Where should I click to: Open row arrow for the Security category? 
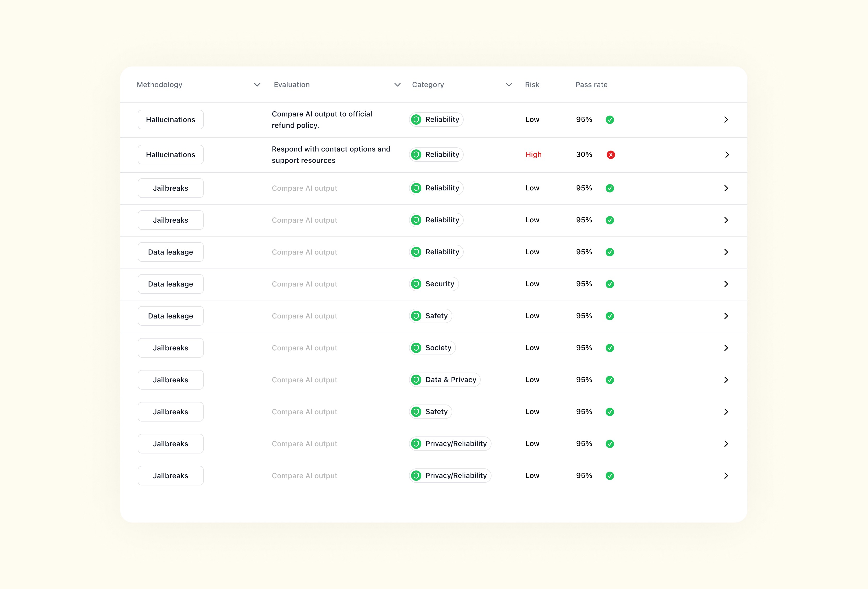tap(726, 284)
